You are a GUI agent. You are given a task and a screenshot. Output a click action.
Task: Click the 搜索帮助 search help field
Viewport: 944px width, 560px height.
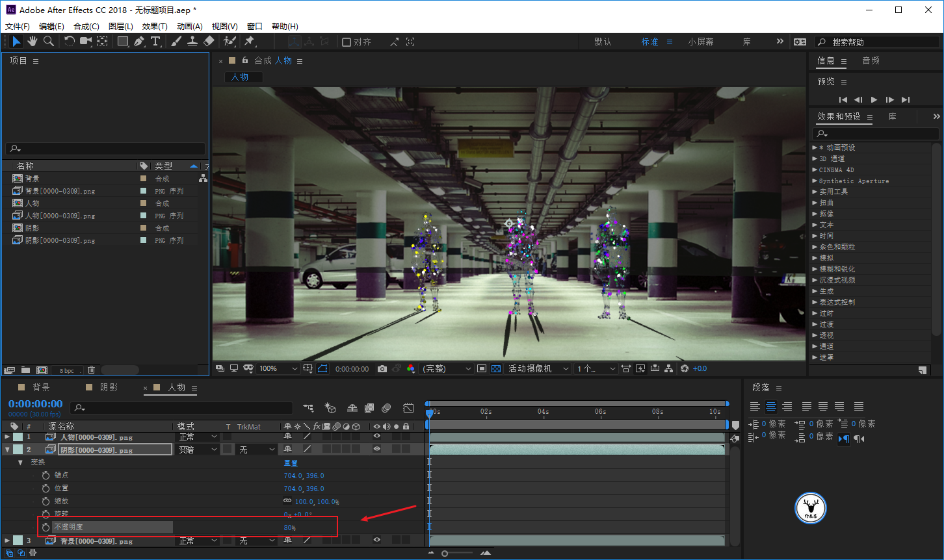pos(878,42)
